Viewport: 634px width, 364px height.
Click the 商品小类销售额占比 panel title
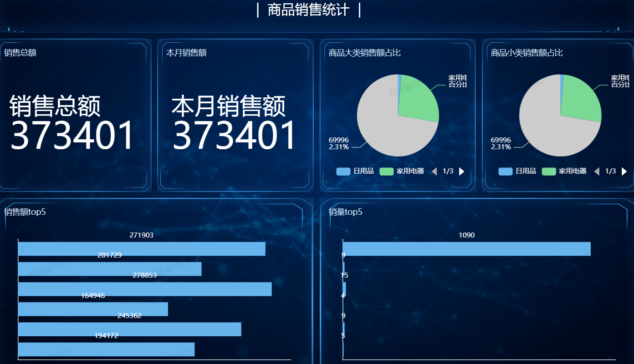(527, 53)
